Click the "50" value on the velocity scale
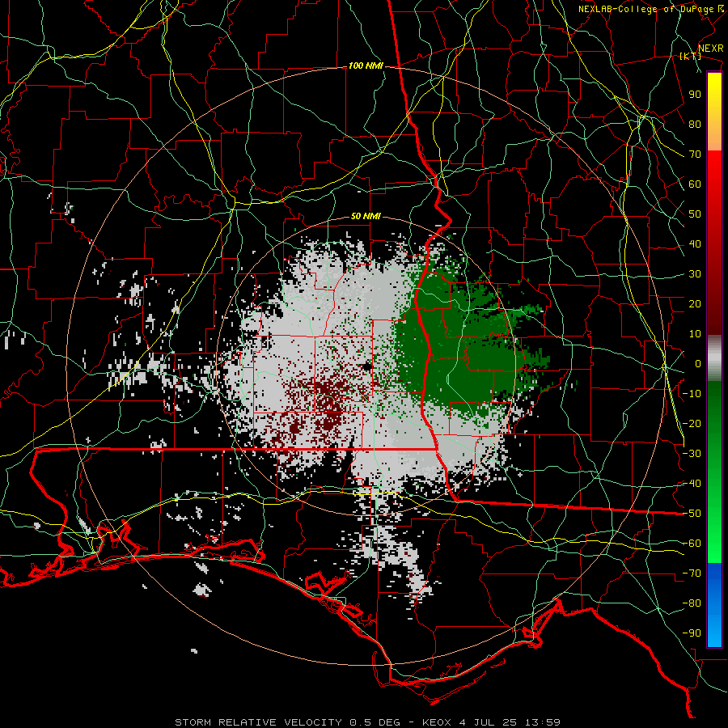728x728 pixels. (695, 214)
